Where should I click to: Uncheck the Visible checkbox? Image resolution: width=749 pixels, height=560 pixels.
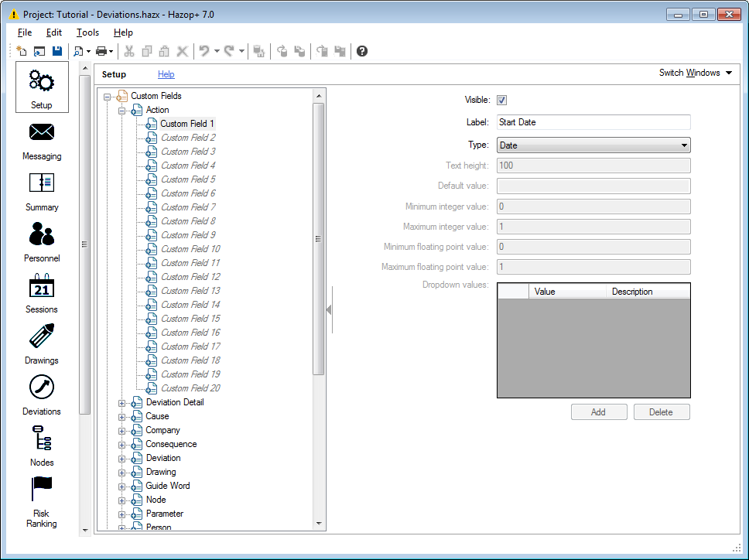(x=501, y=100)
